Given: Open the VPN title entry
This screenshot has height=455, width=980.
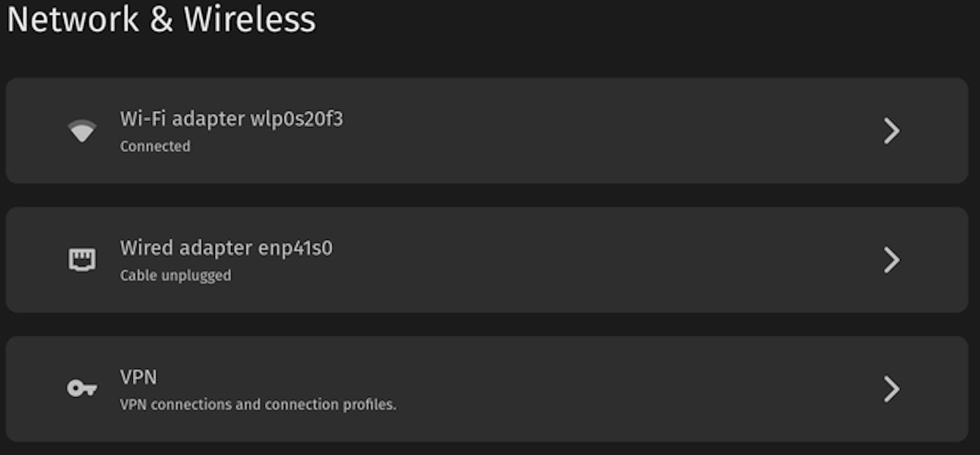Looking at the screenshot, I should point(138,377).
